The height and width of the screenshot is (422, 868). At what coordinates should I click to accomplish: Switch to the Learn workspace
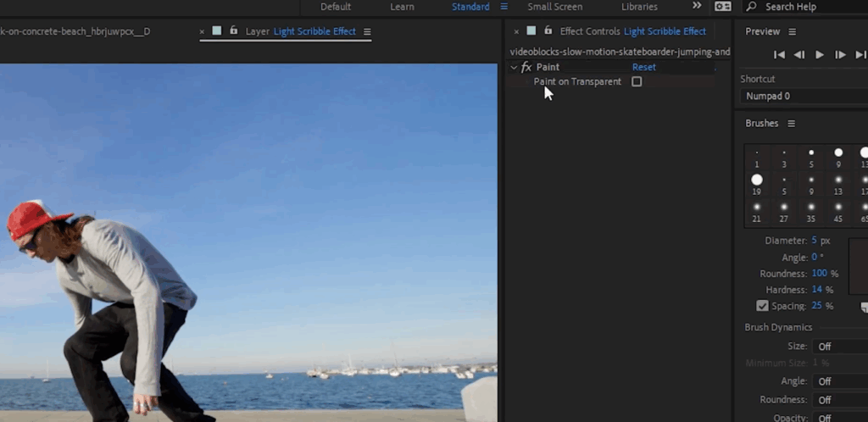[402, 7]
